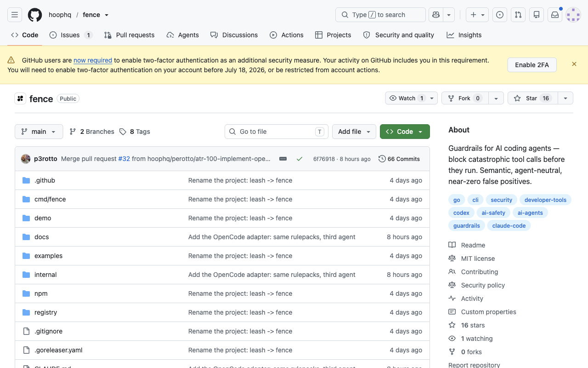Viewport: 588px width, 368px height.
Task: Open the MIT license link
Action: [478, 259]
